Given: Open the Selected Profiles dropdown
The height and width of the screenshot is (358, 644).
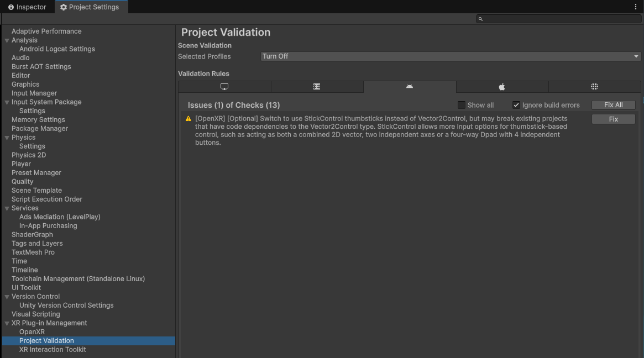Looking at the screenshot, I should coord(451,56).
